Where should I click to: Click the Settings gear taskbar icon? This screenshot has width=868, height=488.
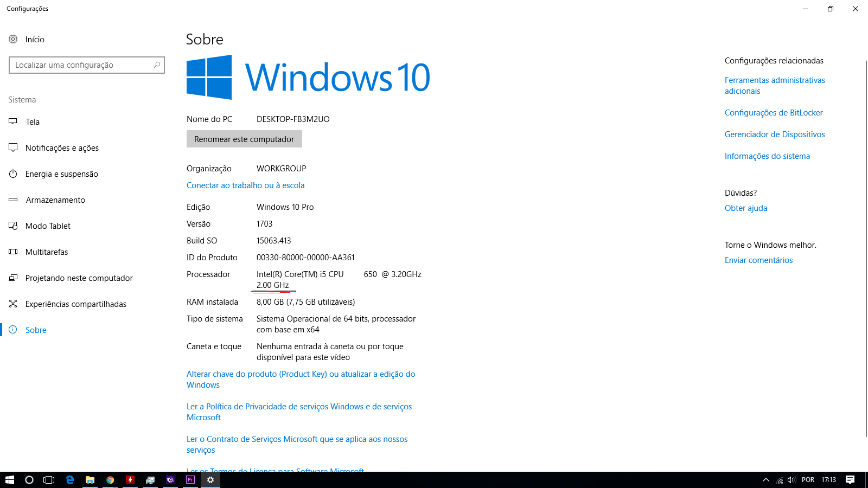pyautogui.click(x=210, y=480)
